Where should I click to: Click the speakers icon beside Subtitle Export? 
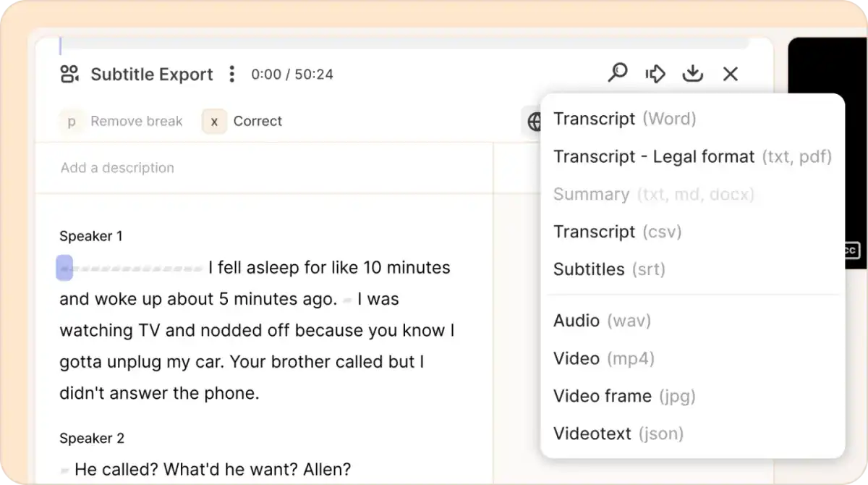coord(70,74)
